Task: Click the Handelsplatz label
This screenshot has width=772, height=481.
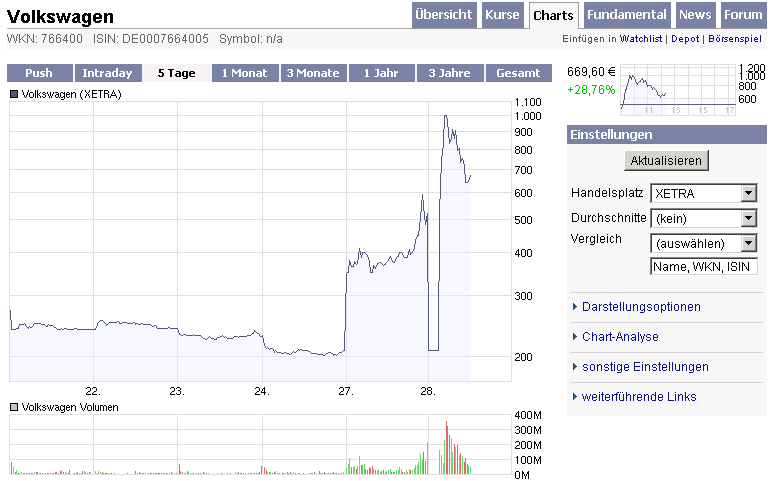Action: click(x=607, y=192)
